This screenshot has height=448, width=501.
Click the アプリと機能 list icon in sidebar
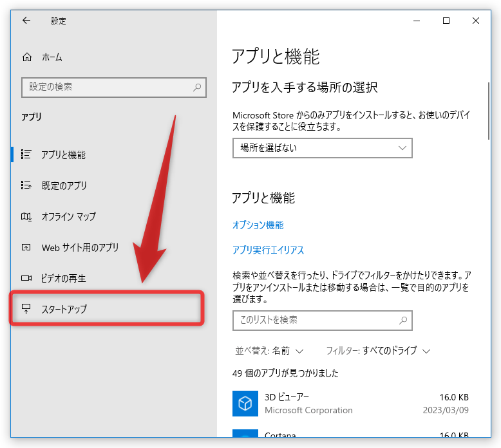click(x=26, y=154)
